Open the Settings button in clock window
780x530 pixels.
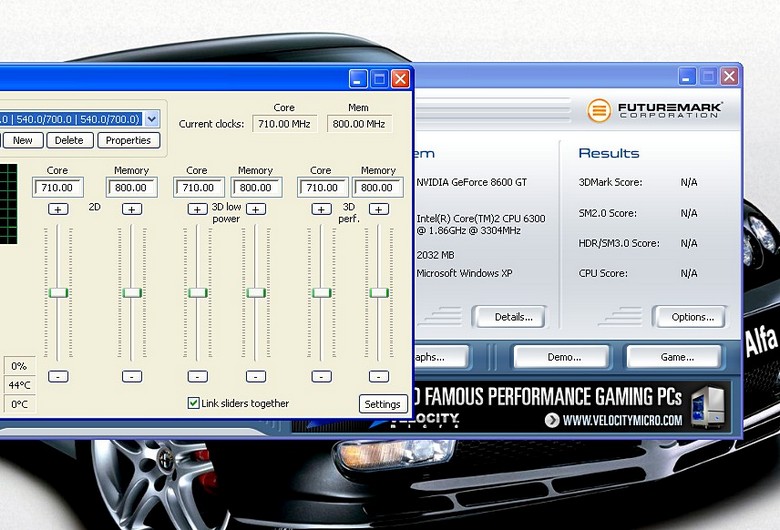[x=382, y=404]
